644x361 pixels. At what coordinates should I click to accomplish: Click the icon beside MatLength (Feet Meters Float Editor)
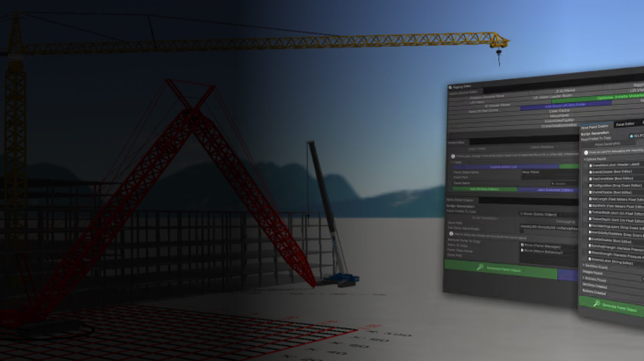590,199
